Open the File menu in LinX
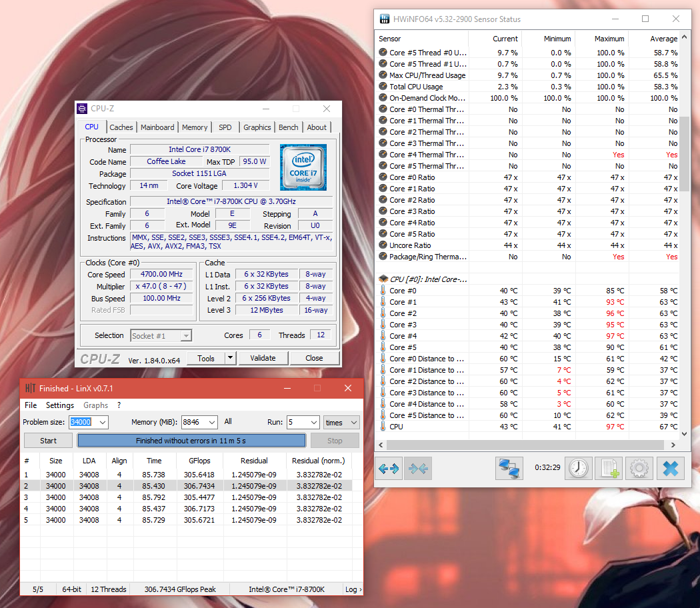This screenshot has width=700, height=608. [x=31, y=405]
